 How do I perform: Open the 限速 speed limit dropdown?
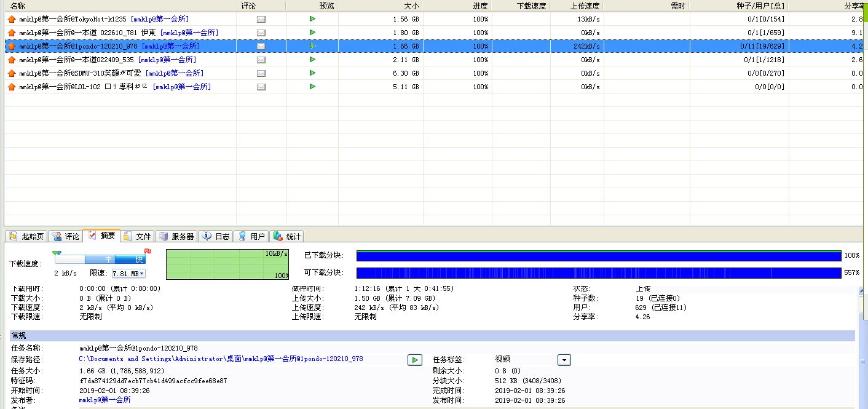point(142,274)
